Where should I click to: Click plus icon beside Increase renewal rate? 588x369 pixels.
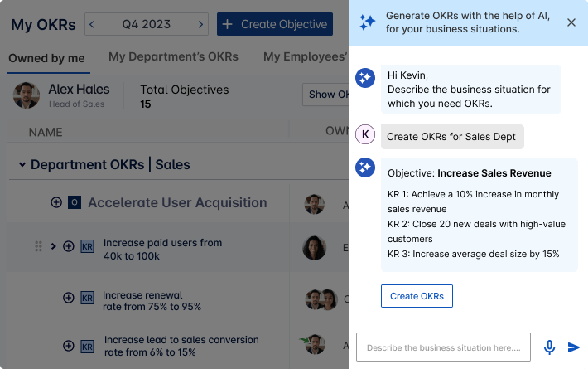click(x=69, y=299)
